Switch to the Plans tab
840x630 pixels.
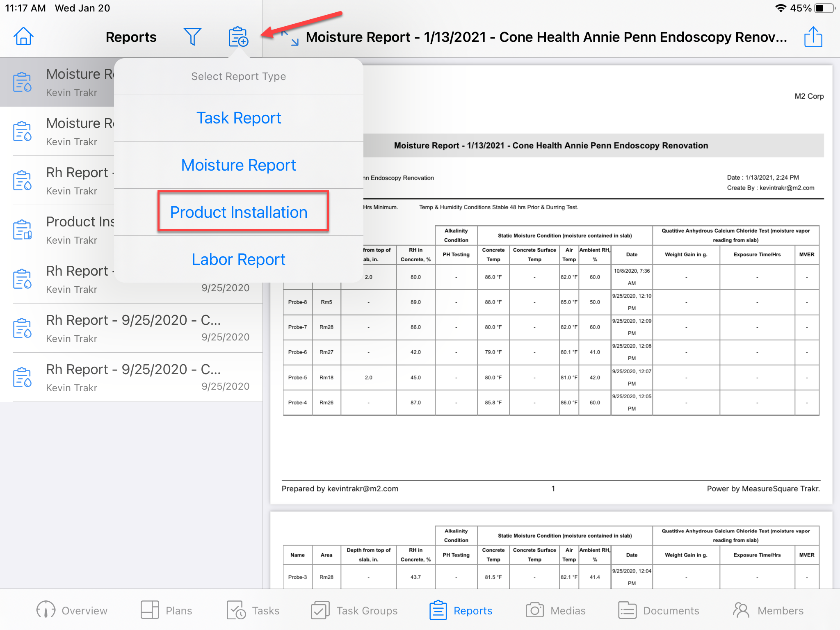[x=166, y=610]
